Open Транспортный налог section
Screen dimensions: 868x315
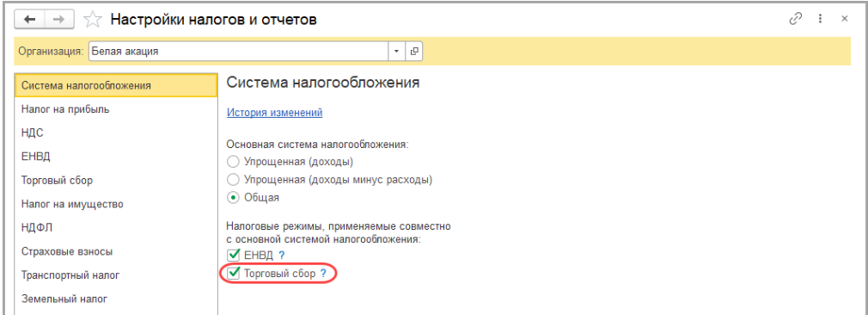[x=116, y=275]
